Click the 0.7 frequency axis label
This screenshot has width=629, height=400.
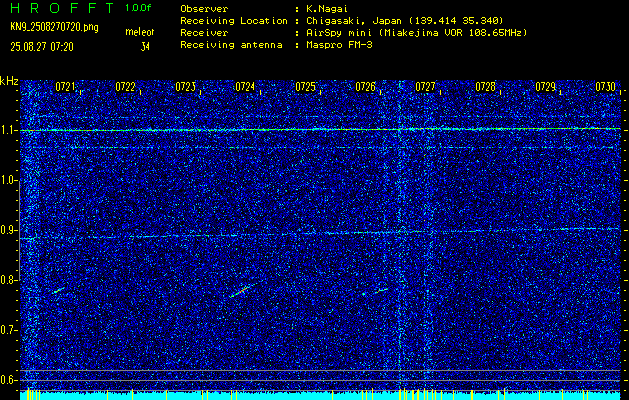(8, 330)
